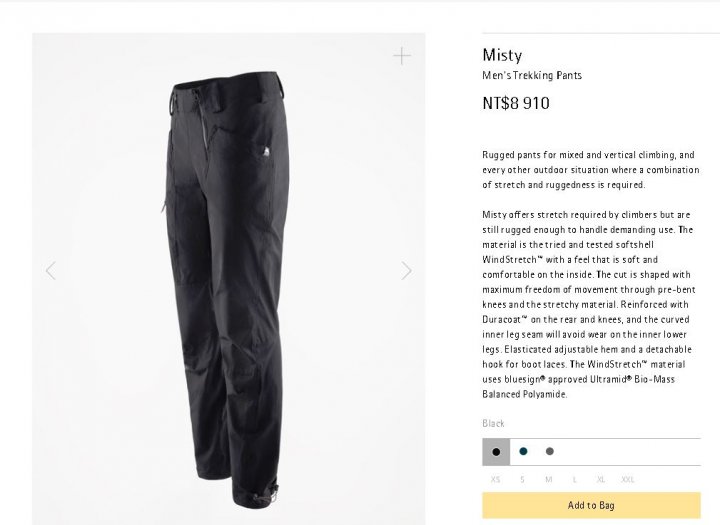Click the product description paragraph about WindStretch

point(589,305)
